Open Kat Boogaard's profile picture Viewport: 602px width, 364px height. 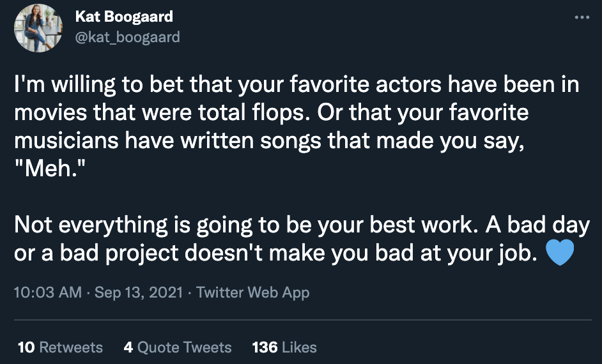pyautogui.click(x=38, y=28)
